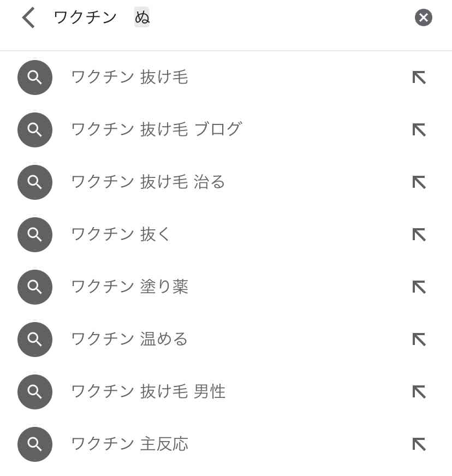The width and height of the screenshot is (452, 476).
Task: Tap the fill arrow beside ワクチン 抜け毛 治る
Action: (419, 182)
